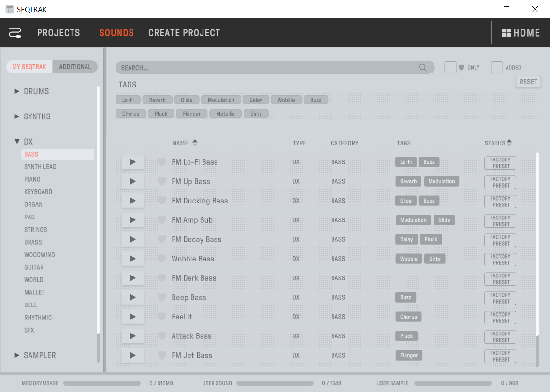Favorite FM Up Bass with the heart icon
The width and height of the screenshot is (550, 392).
click(x=162, y=181)
